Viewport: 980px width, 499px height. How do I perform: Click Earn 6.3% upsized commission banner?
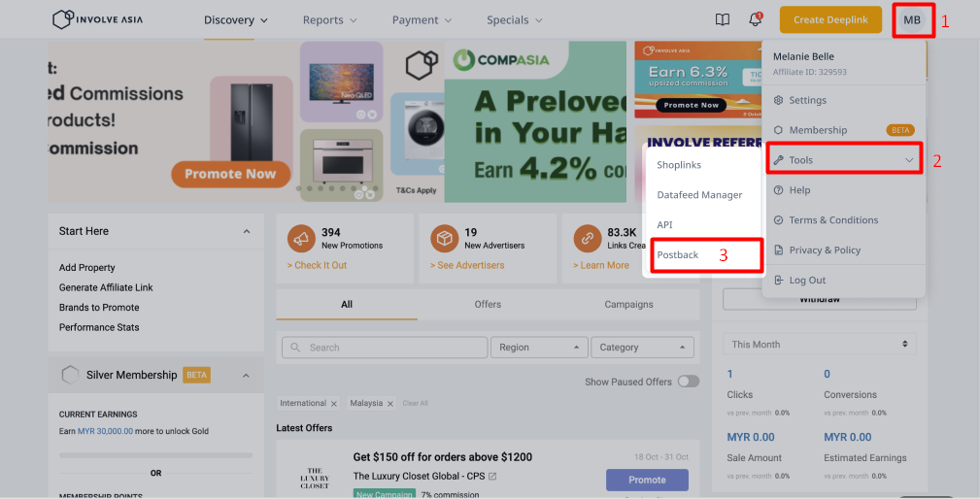coord(697,80)
